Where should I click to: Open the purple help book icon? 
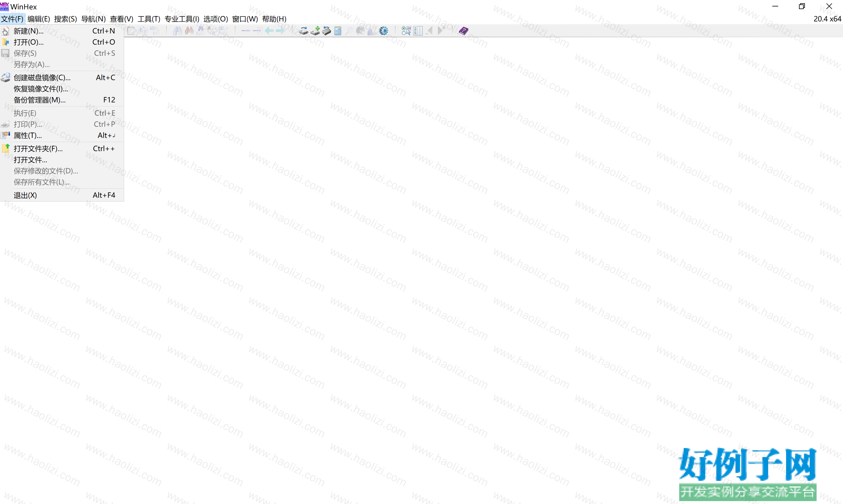pyautogui.click(x=463, y=31)
